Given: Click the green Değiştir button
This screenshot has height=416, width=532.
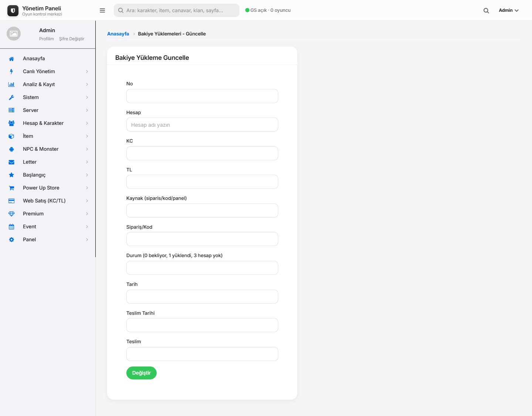Looking at the screenshot, I should (141, 373).
